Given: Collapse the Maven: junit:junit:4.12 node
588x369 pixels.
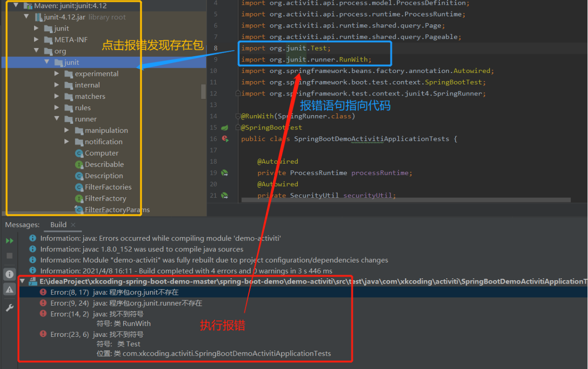Looking at the screenshot, I should point(16,6).
